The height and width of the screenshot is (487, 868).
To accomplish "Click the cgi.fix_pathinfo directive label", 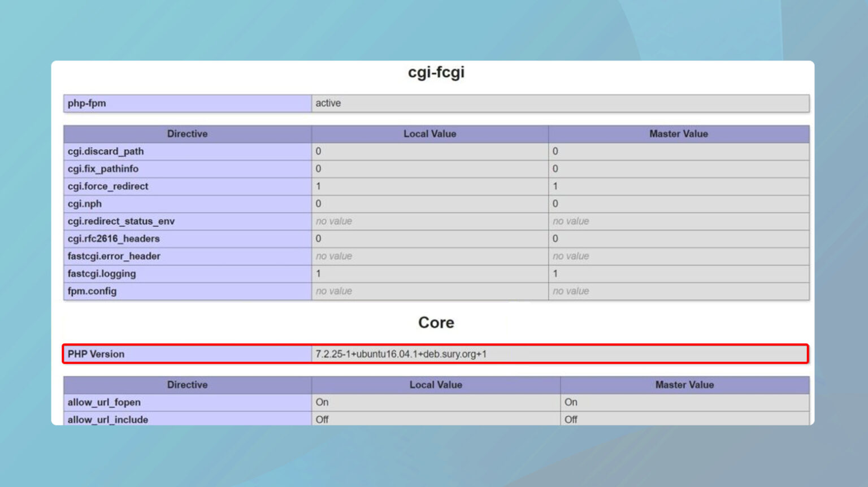I will pos(102,168).
